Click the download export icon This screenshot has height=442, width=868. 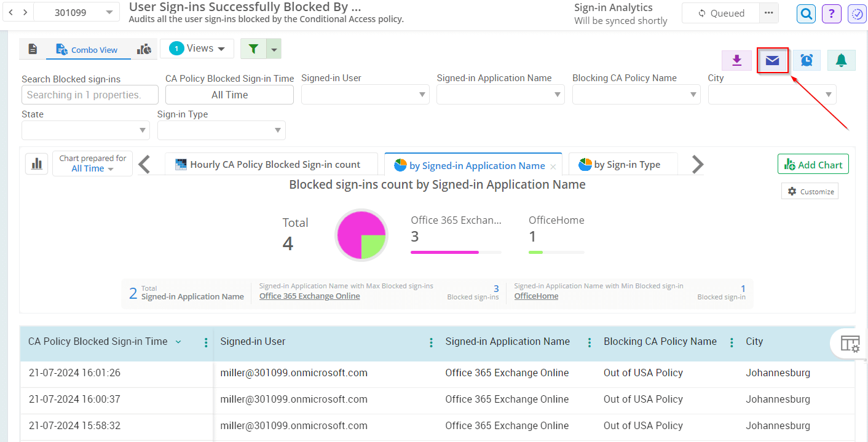click(x=736, y=60)
